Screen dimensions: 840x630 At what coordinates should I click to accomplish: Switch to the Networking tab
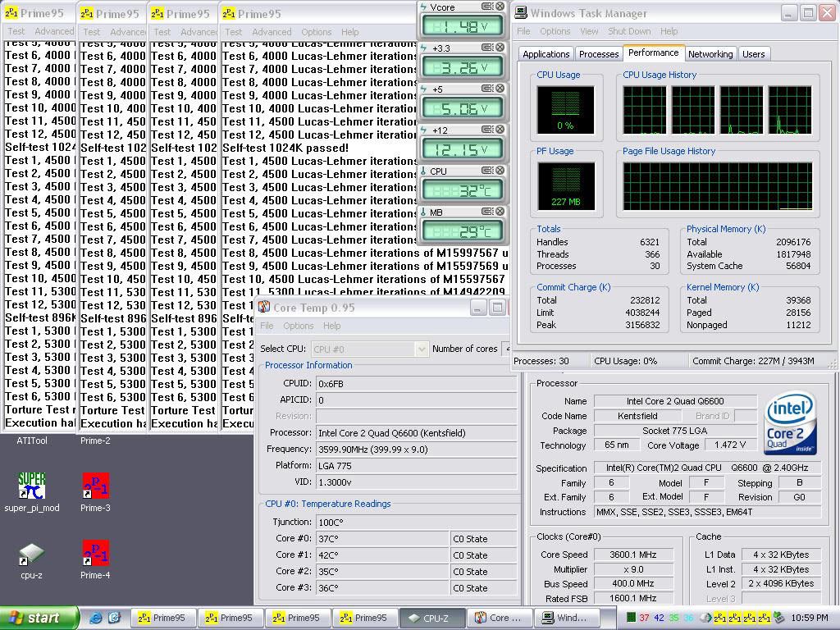point(710,54)
